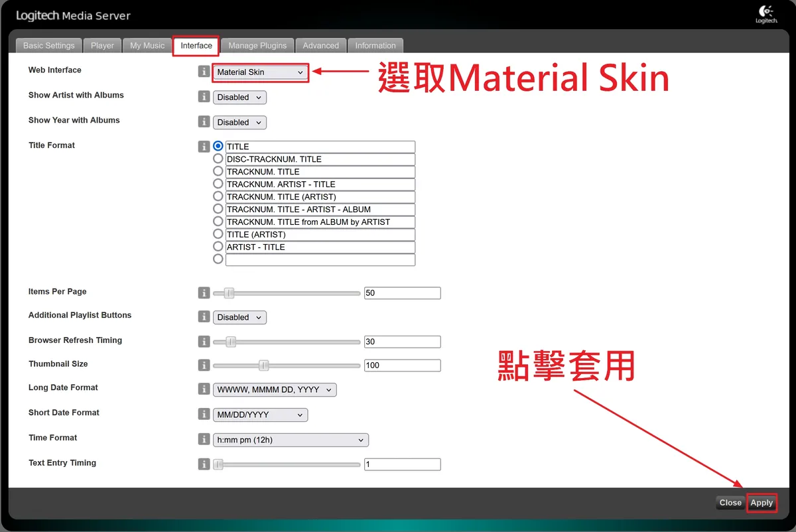796x532 pixels.
Task: Open the Web Interface skin dropdown
Action: point(261,72)
